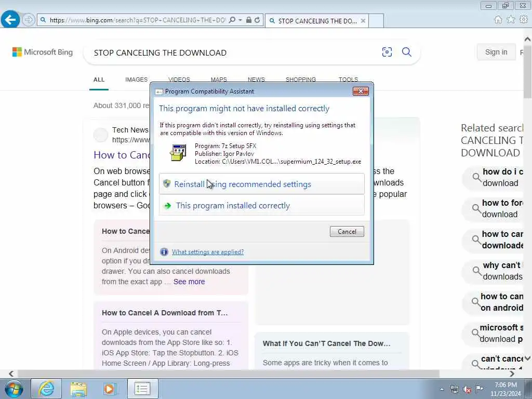532x399 pixels.
Task: Open the Windows Start orb
Action: (14, 389)
